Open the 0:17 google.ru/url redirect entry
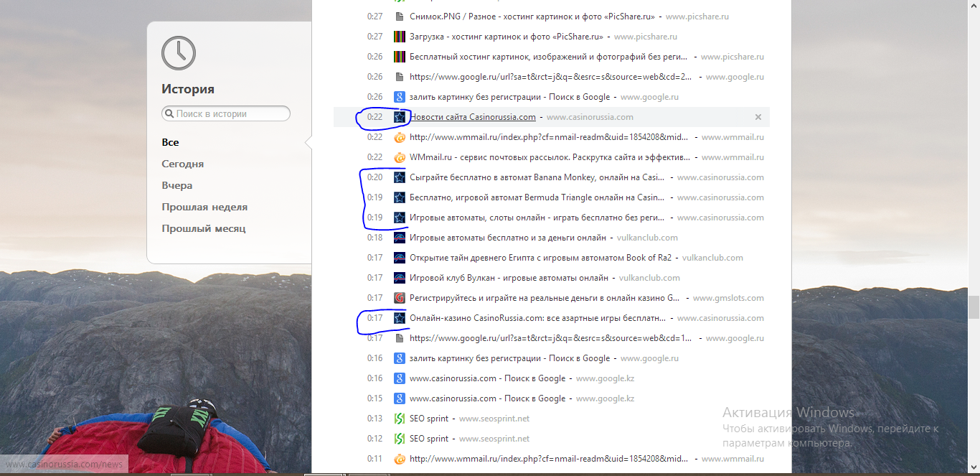This screenshot has height=476, width=980. tap(551, 338)
